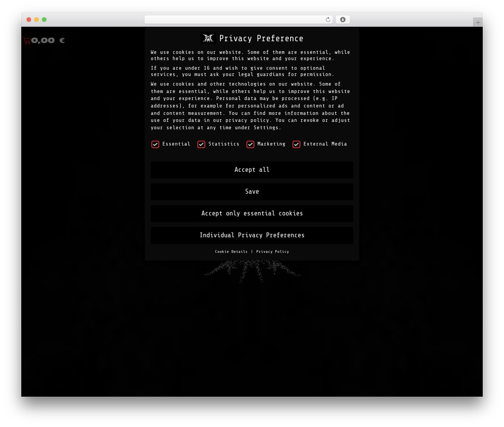504x427 pixels.
Task: Toggle the Essential checkbox
Action: [x=155, y=144]
